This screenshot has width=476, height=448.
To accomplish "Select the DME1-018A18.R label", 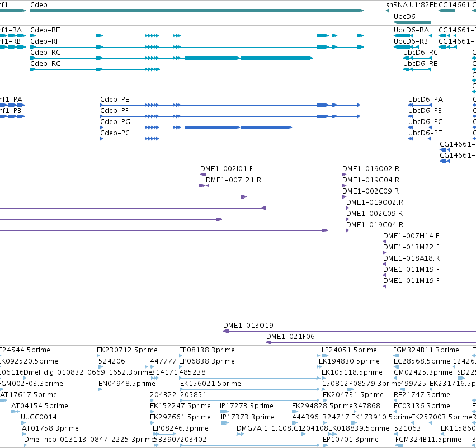I will [411, 258].
